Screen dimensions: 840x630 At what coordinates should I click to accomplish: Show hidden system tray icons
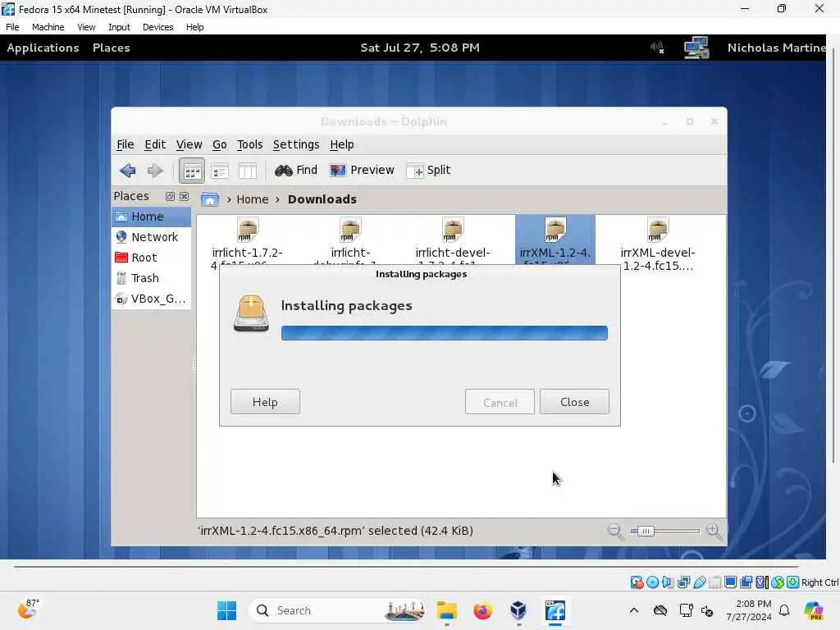click(x=634, y=610)
